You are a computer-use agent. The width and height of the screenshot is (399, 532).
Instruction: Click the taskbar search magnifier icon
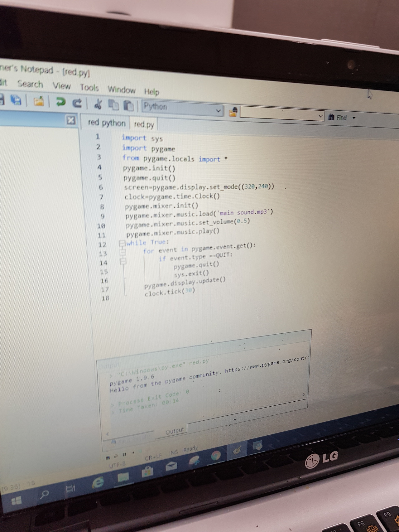[45, 494]
